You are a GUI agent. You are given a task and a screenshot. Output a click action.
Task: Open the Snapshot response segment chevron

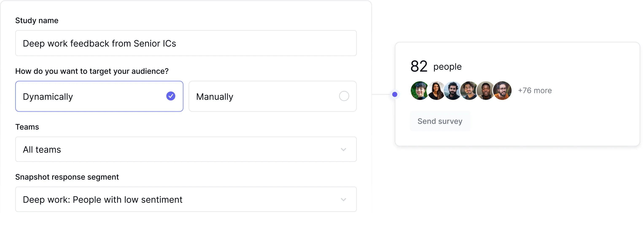tap(344, 200)
